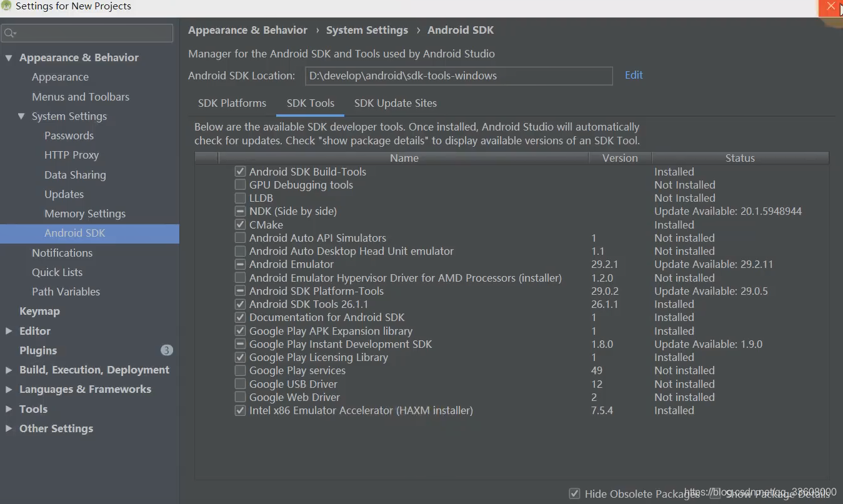Click the Android SDK Location path field
This screenshot has height=504, width=843.
459,76
